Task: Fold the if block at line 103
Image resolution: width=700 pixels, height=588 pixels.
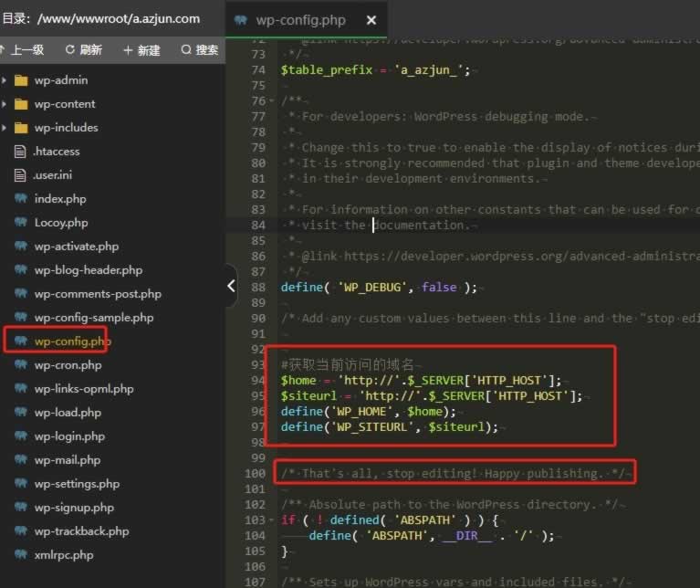Action: [272, 520]
